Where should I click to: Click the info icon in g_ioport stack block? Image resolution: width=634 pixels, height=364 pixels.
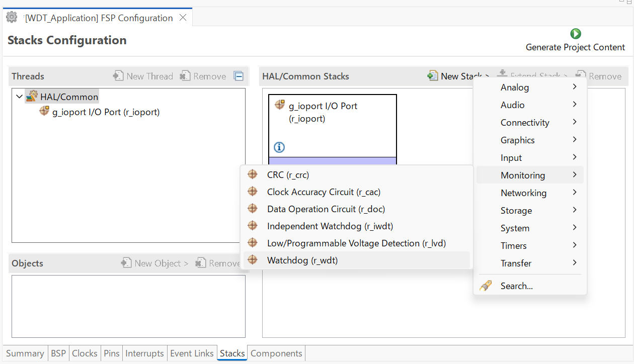(279, 147)
